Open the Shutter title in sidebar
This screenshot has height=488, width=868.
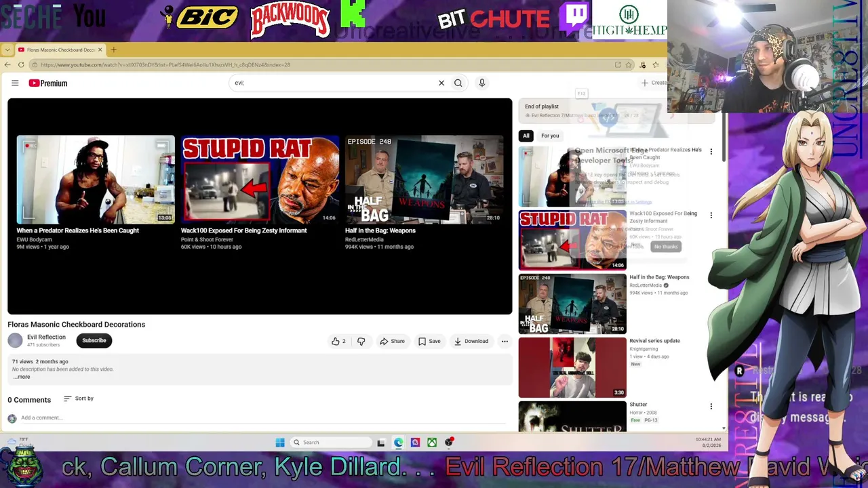[638, 405]
